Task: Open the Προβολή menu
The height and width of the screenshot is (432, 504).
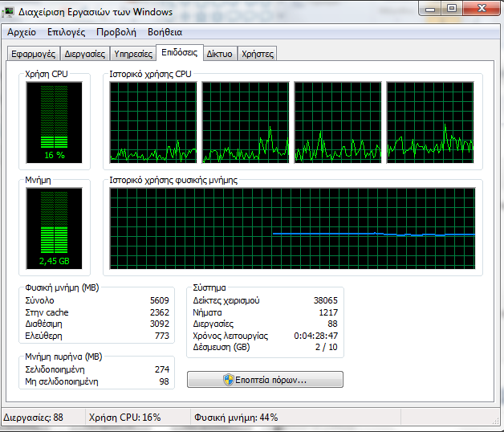Action: (116, 32)
